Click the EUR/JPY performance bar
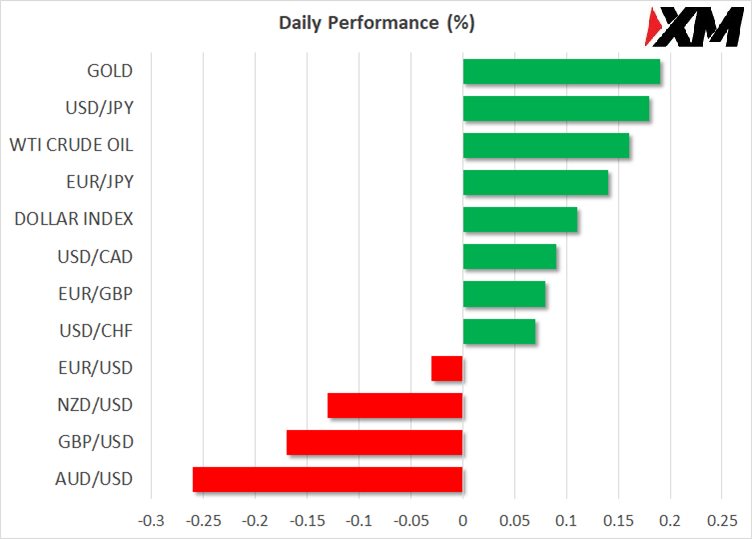752x539 pixels. point(535,183)
